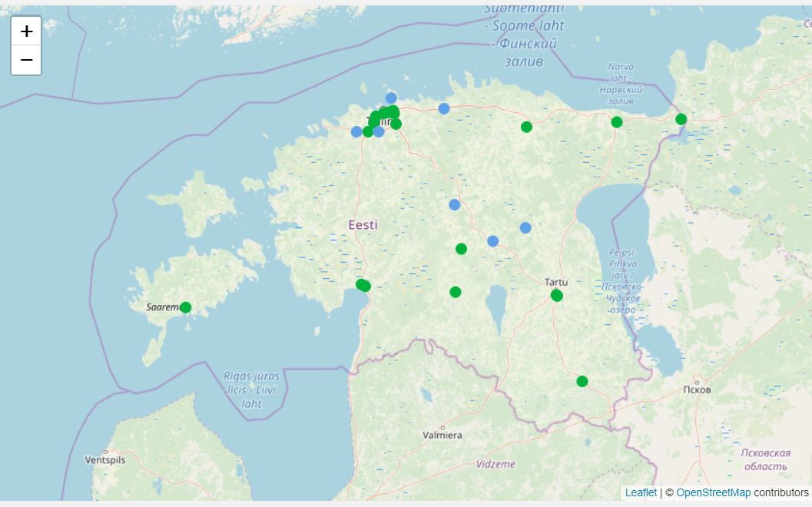Screen dimensions: 812x507
Task: Select the green marker on Saaremaa island
Action: [x=184, y=306]
